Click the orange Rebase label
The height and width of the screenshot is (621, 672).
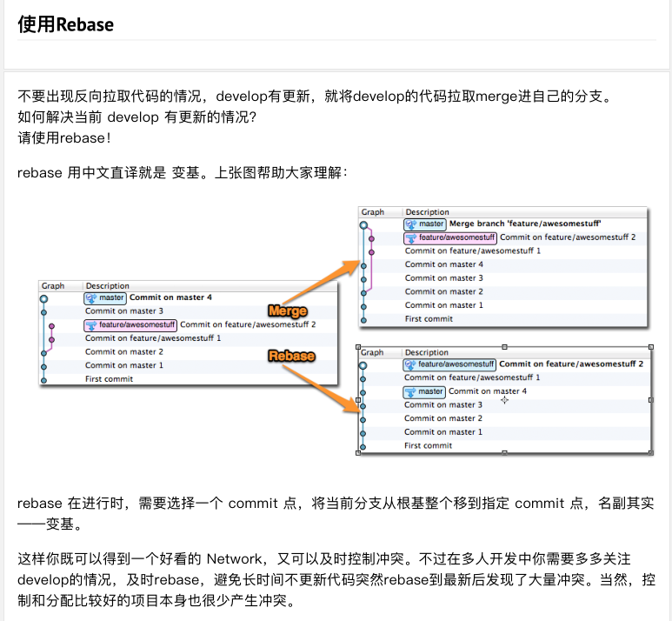coord(291,356)
